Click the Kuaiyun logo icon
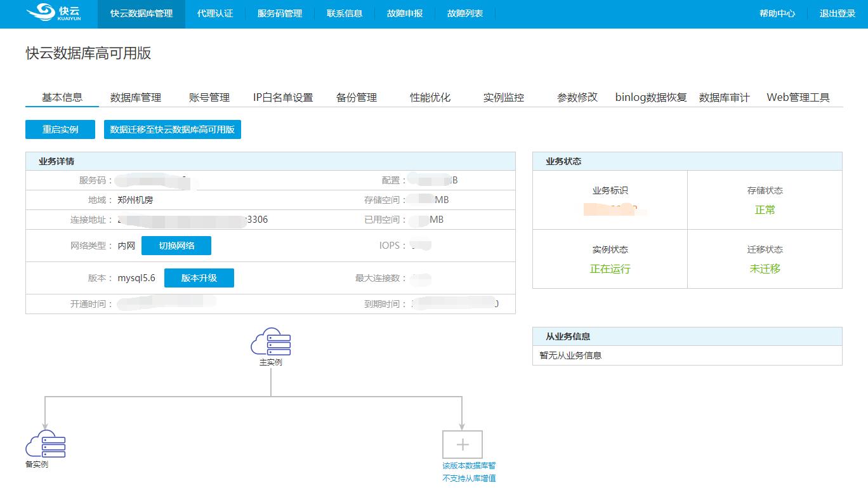This screenshot has height=502, width=868. tap(41, 12)
